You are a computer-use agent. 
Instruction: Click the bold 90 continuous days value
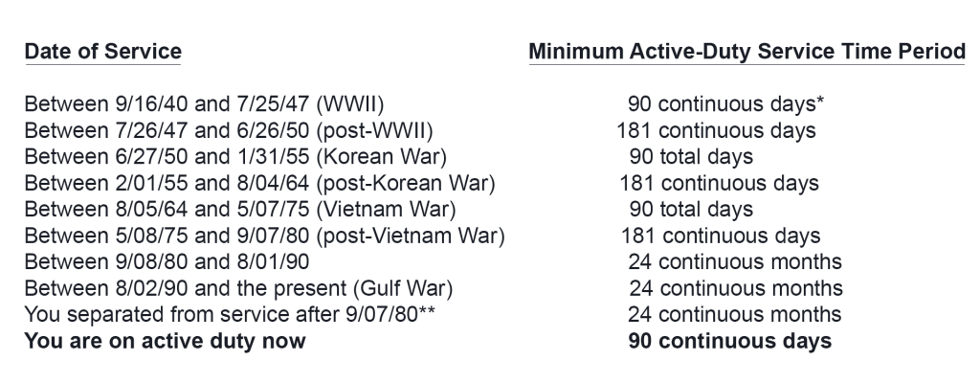coord(730,341)
